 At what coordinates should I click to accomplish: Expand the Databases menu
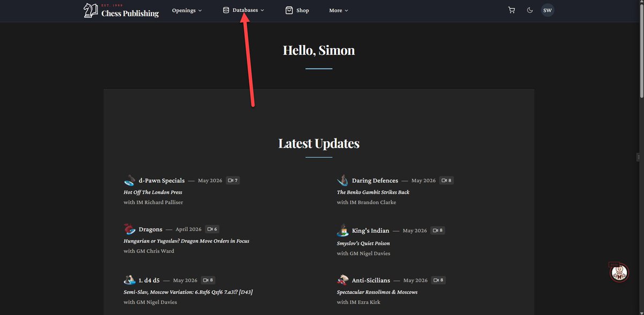click(244, 10)
